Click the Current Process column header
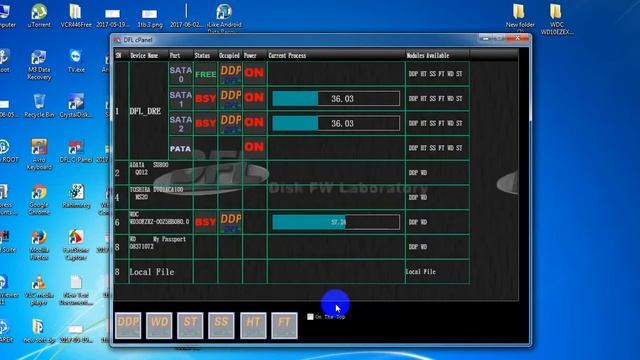 point(287,56)
